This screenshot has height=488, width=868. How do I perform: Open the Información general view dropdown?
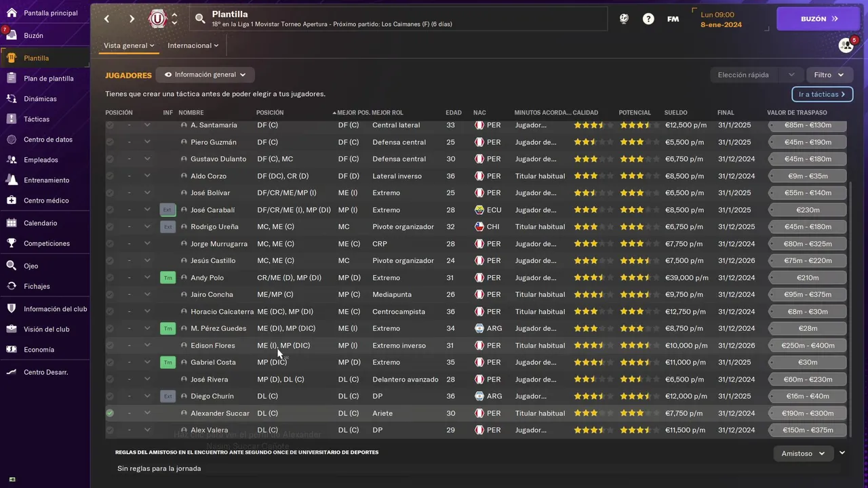pos(205,75)
